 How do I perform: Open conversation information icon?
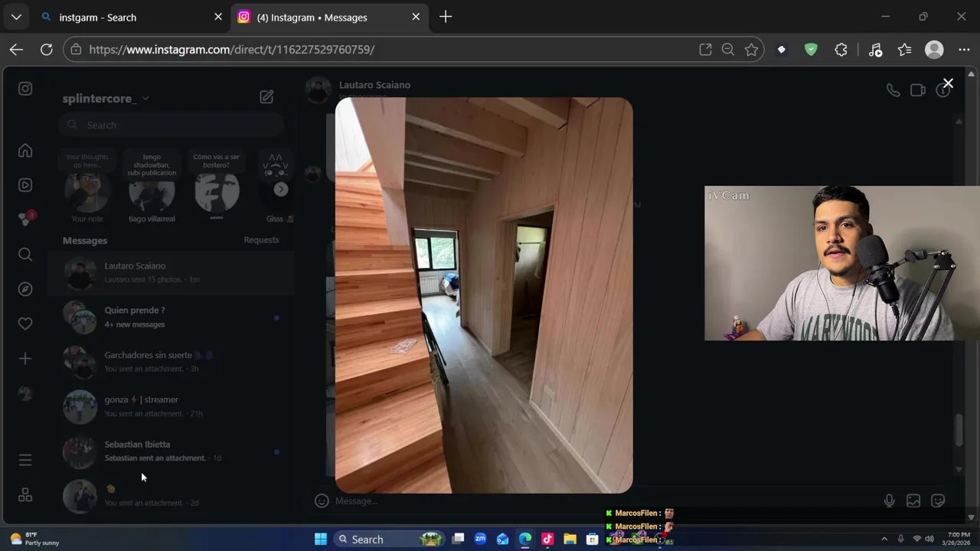click(943, 90)
